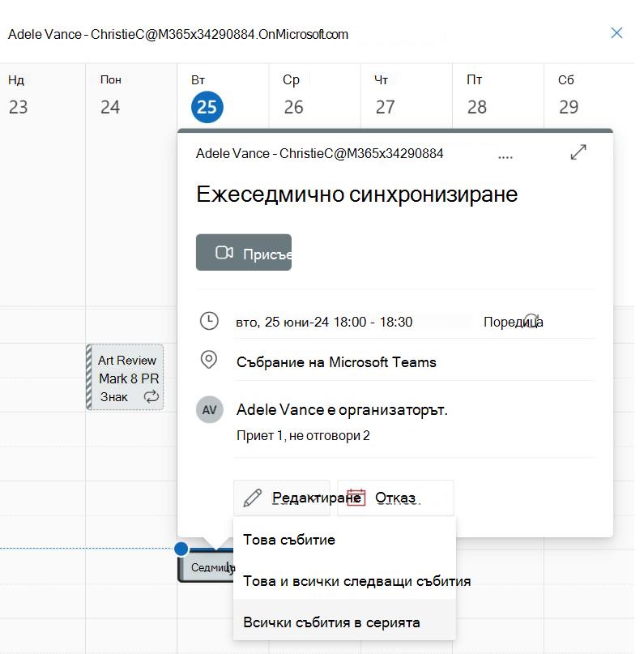Click the Приет 1, не отговори 2 status
This screenshot has width=644, height=654.
(303, 435)
